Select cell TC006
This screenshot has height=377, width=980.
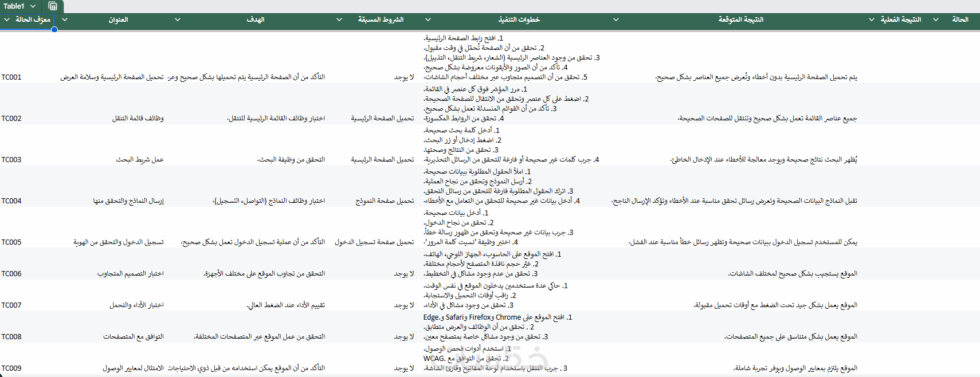[x=11, y=274]
